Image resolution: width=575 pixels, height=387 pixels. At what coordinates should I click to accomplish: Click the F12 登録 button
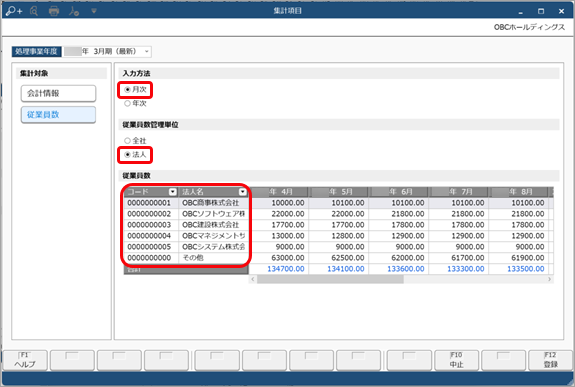[x=550, y=360]
